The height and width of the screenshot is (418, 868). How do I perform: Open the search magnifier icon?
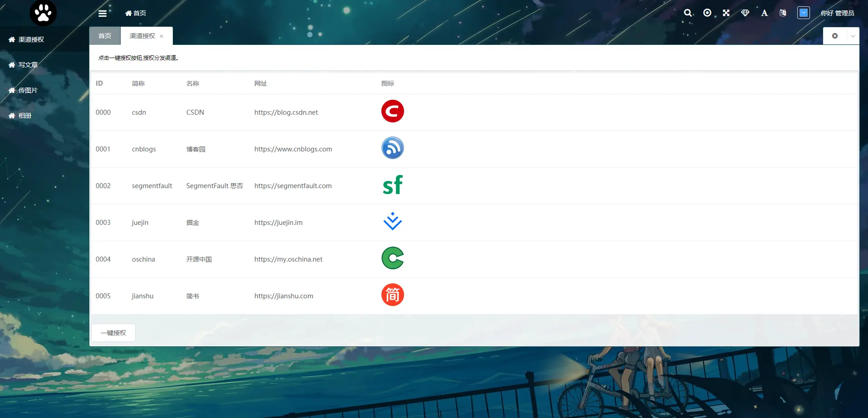coord(688,13)
